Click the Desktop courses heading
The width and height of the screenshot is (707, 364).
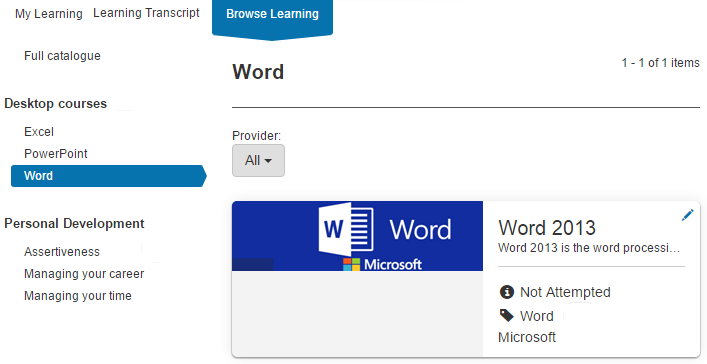coord(55,104)
